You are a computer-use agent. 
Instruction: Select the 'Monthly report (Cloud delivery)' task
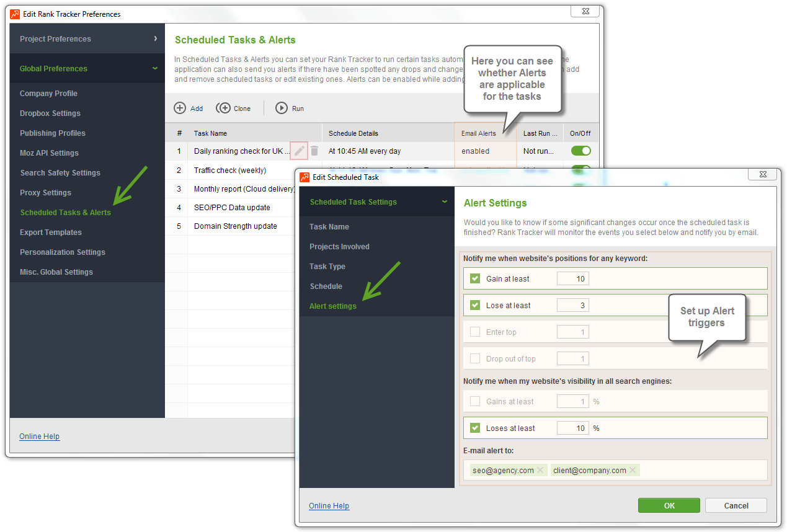244,189
